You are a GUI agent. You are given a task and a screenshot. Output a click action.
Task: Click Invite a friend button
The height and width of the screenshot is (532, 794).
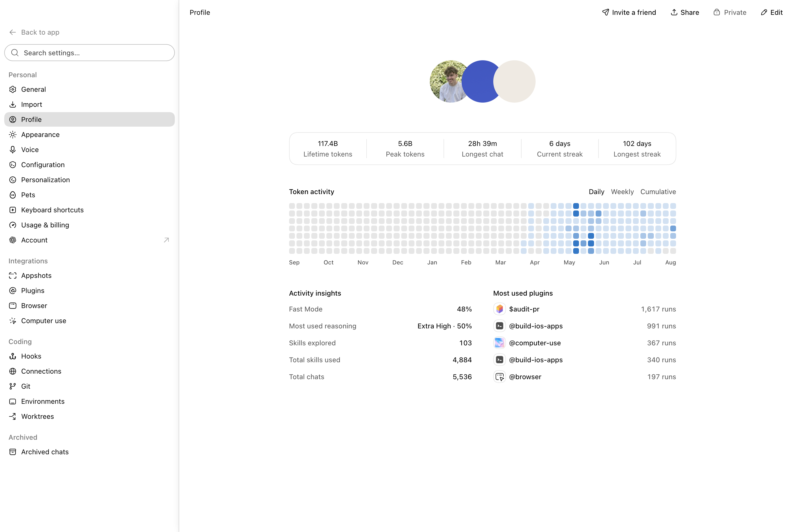[629, 12]
